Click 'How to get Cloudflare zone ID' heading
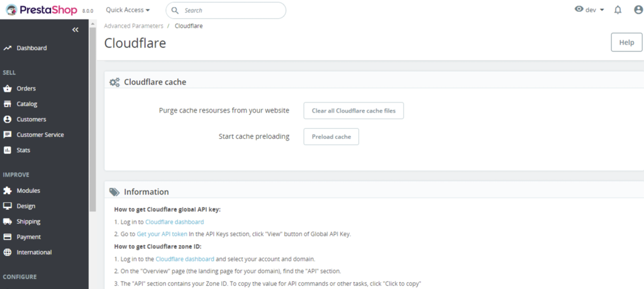Screen dimensions: 644x289 pyautogui.click(x=158, y=247)
